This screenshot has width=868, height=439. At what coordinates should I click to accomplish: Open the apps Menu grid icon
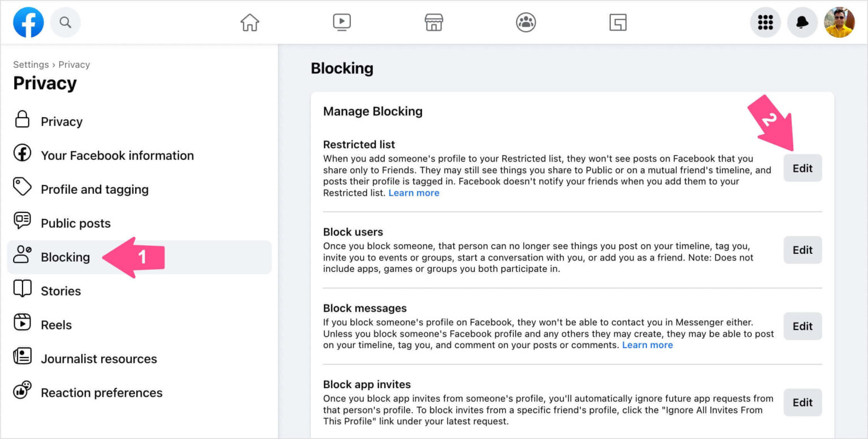[765, 22]
